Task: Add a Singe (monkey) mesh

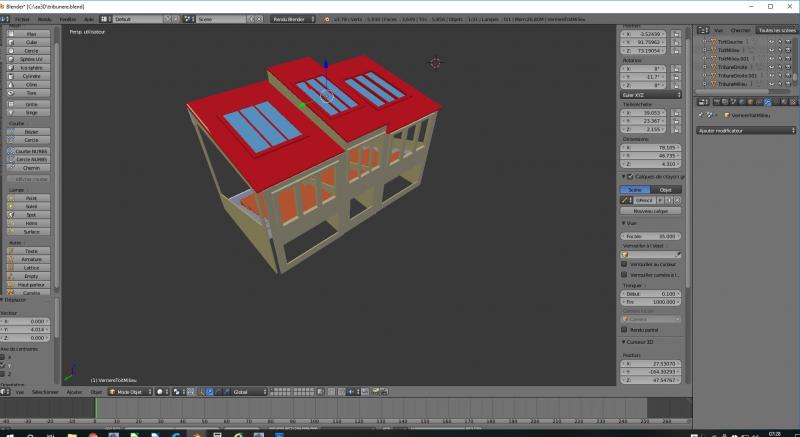Action: (31, 113)
